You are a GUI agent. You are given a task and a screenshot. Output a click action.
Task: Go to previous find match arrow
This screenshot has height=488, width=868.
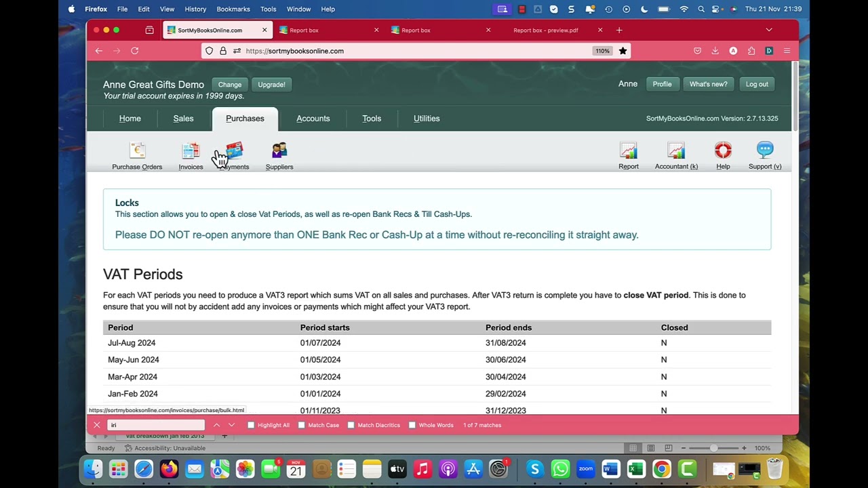(216, 425)
